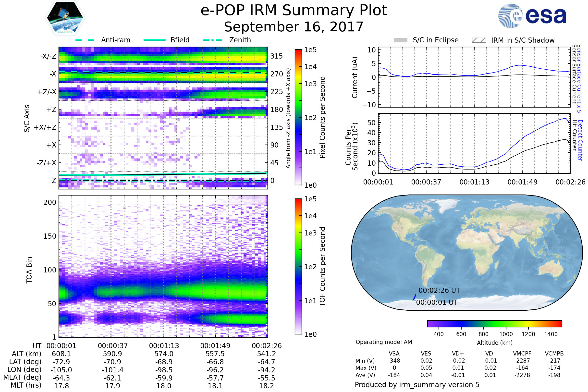Click the VSA column header

coord(394,354)
